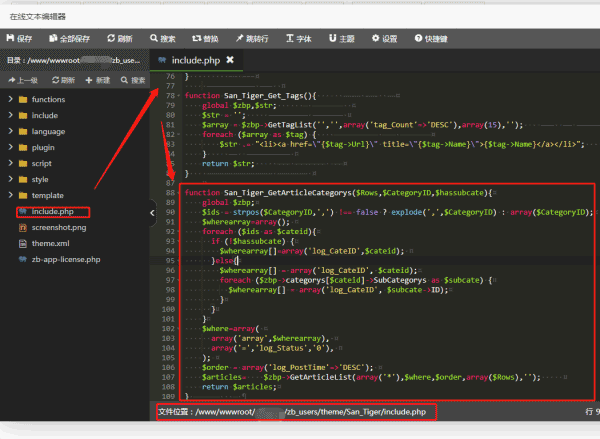
Task: Open 设置 (Settings) in the toolbar
Action: click(x=384, y=39)
